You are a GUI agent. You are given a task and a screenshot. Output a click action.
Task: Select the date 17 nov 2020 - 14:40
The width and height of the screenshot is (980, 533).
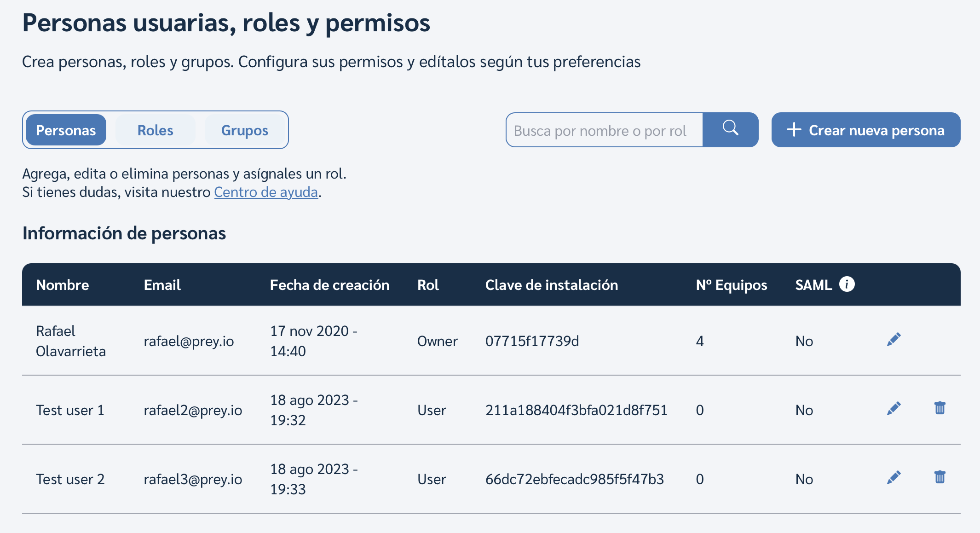click(x=314, y=341)
